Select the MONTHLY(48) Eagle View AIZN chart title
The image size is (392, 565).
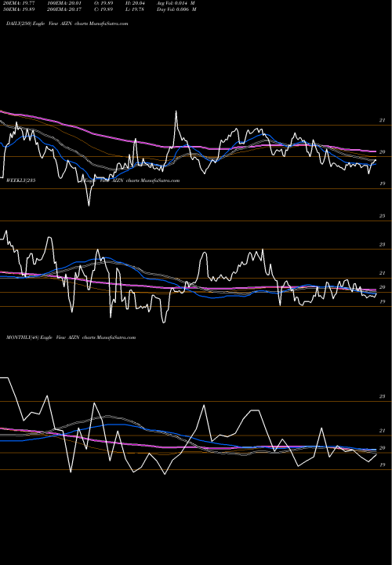coord(71,337)
